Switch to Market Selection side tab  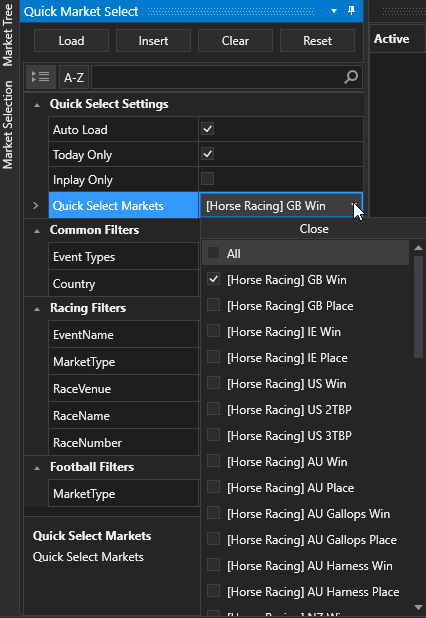click(x=8, y=125)
